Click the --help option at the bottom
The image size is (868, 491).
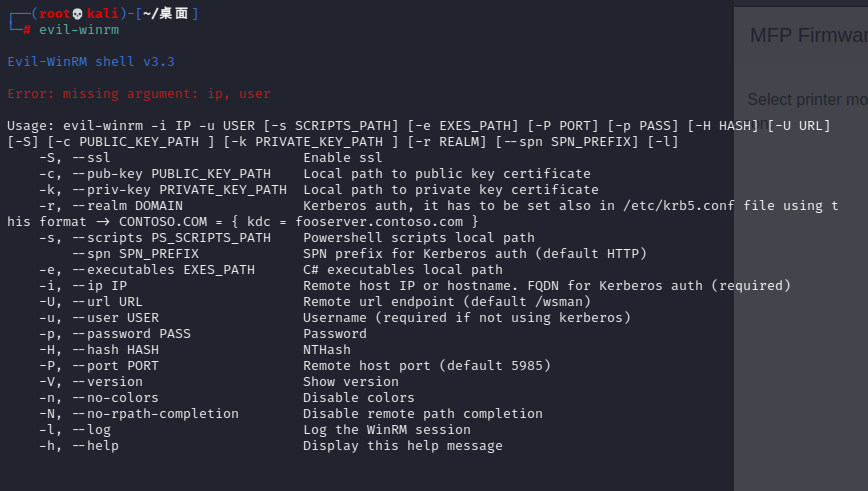[79, 446]
